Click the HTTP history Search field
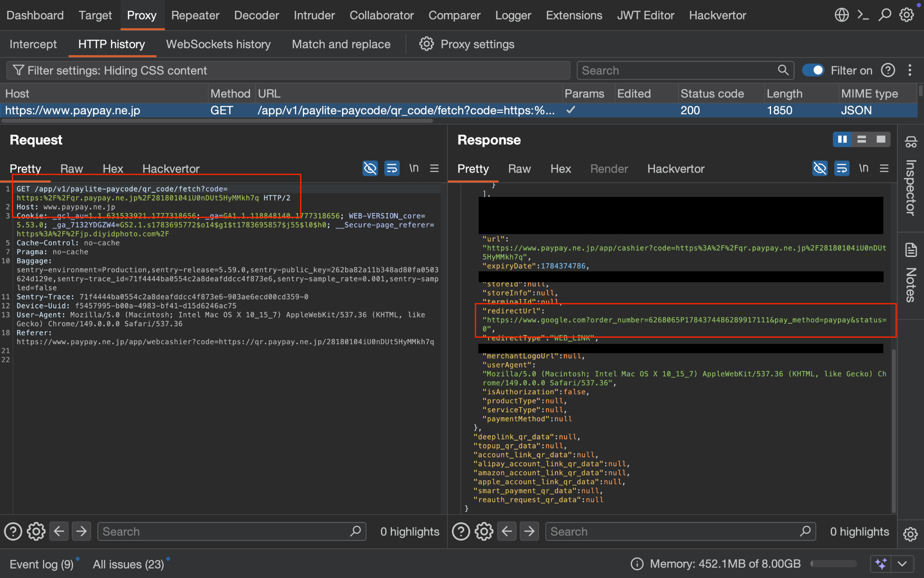 click(x=685, y=70)
